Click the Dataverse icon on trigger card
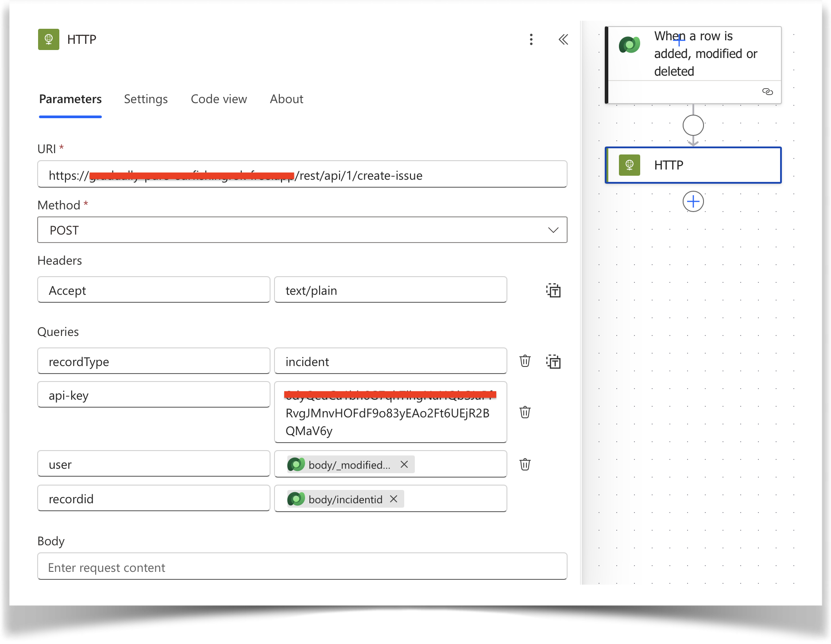Screen dimensions: 831x644 [629, 45]
